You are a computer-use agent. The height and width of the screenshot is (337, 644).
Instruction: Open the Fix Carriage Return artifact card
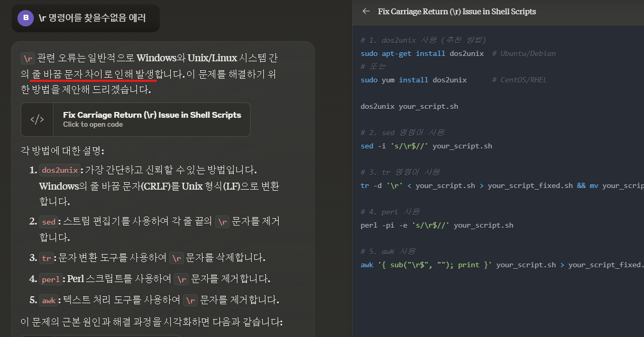[135, 119]
